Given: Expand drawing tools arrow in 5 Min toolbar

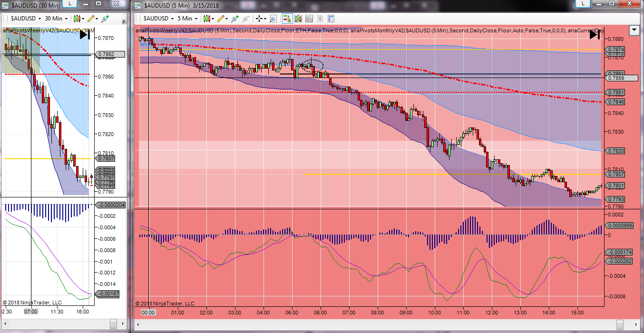Looking at the screenshot, I should pos(227,19).
